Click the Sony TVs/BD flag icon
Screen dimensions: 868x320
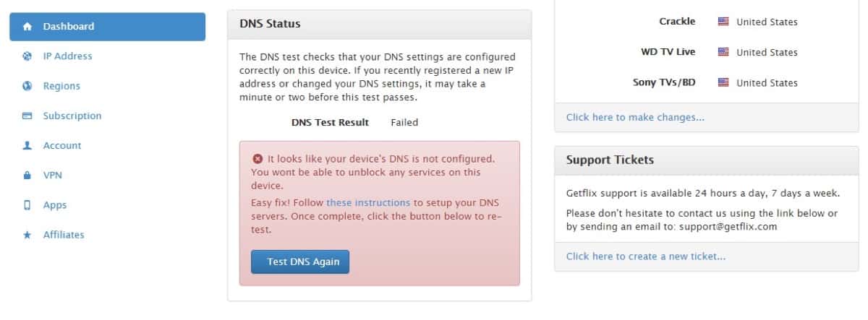click(x=723, y=82)
